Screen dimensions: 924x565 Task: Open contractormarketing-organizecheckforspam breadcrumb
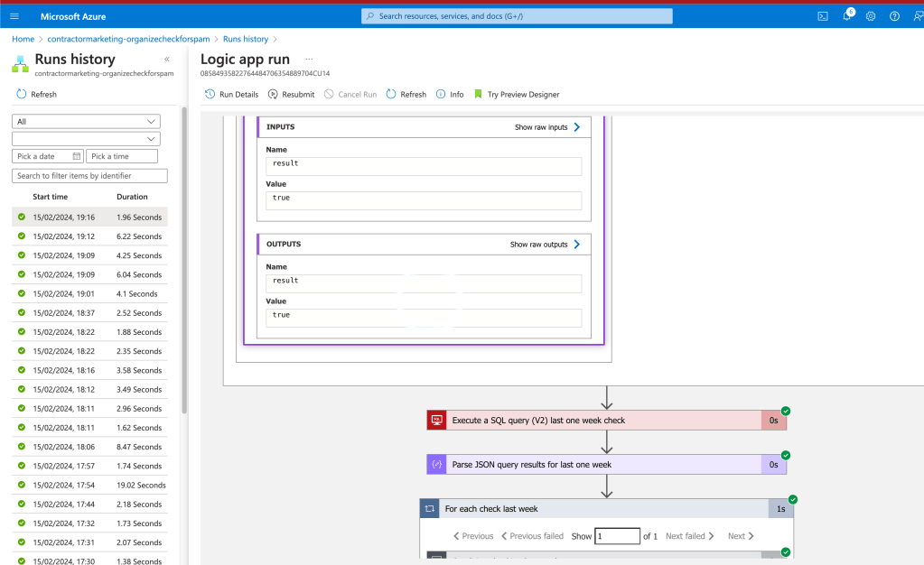[x=128, y=39]
